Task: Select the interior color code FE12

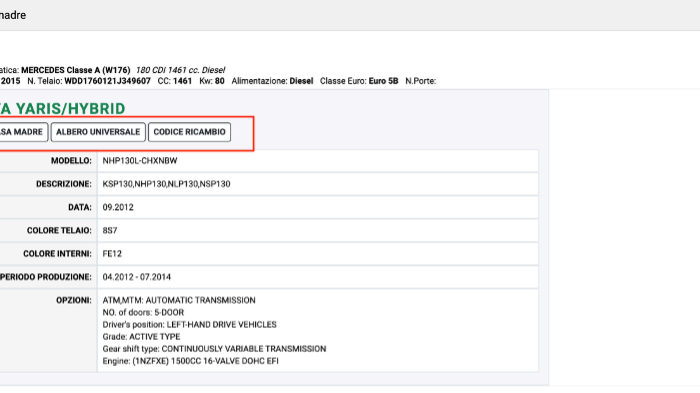Action: pos(112,254)
